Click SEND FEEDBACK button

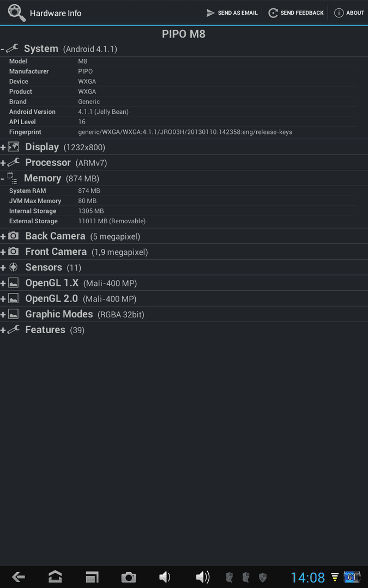click(x=296, y=13)
